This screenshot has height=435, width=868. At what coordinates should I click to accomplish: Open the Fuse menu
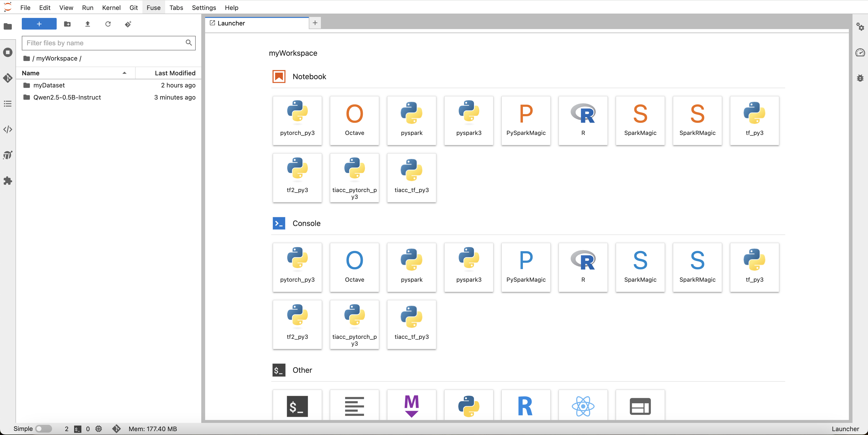pos(153,8)
